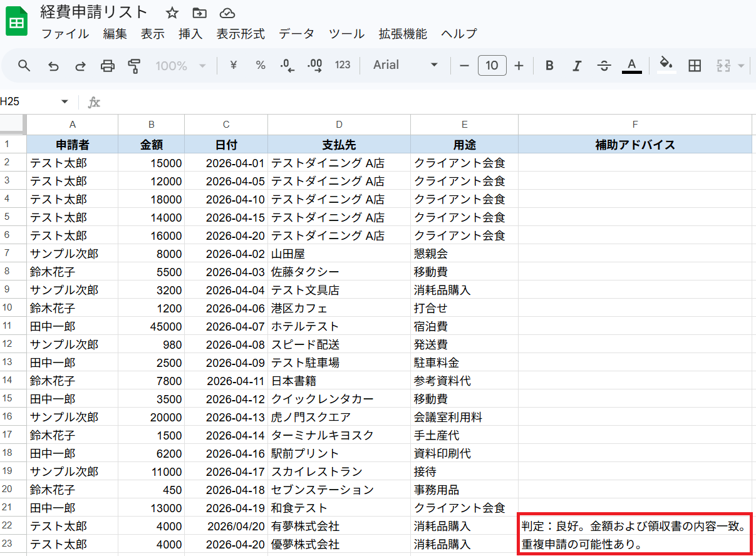
Task: Select the セブンステーション cell
Action: pyautogui.click(x=339, y=490)
